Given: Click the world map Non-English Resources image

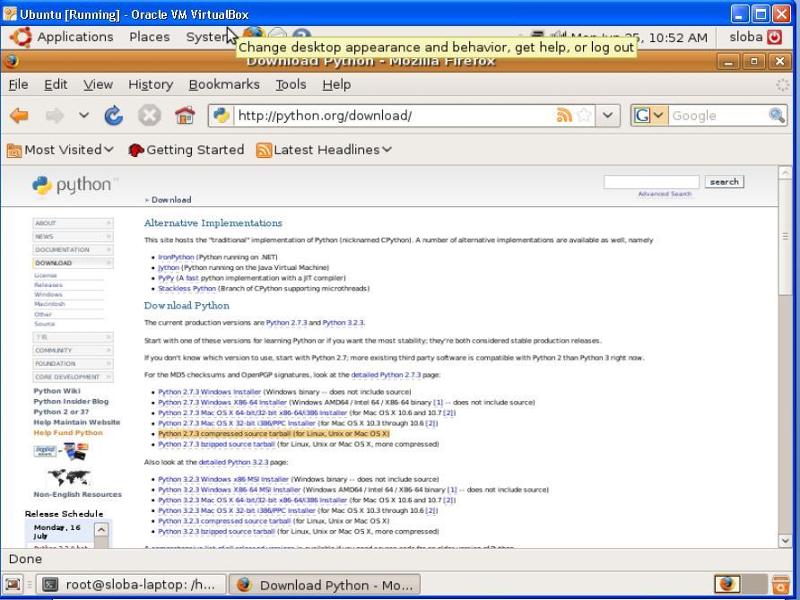Looking at the screenshot, I should (69, 477).
